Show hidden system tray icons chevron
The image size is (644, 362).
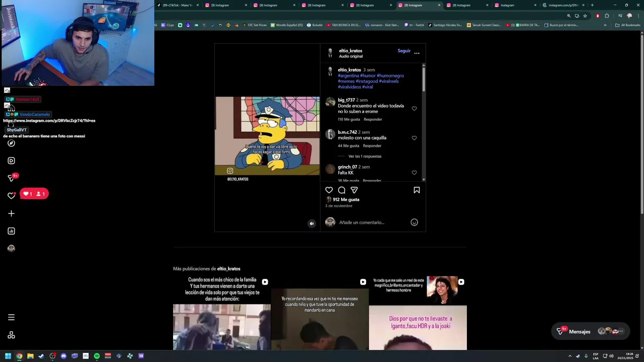570,356
